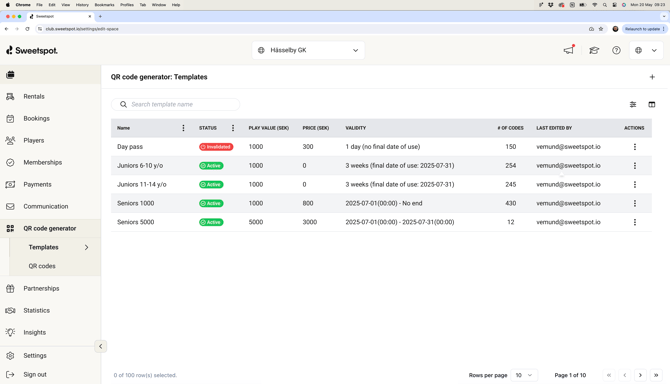Select the Payments icon in the sidebar
This screenshot has width=670, height=384.
[10, 185]
